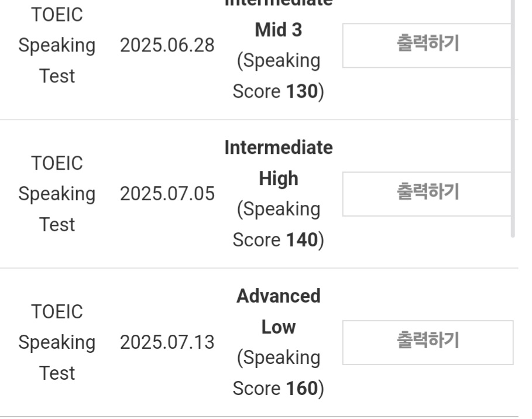The width and height of the screenshot is (532, 419).
Task: Click the Advanced grade word
Action: pos(279,296)
